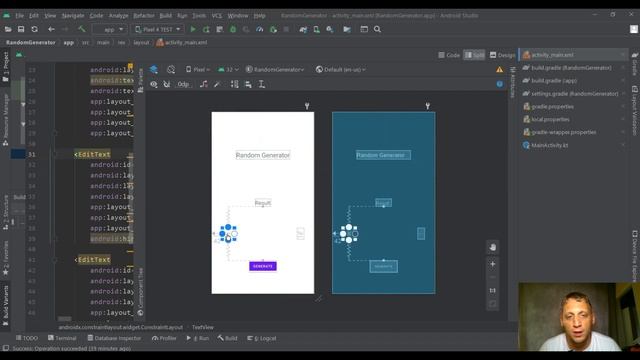Open the Project side panel tab

6,67
